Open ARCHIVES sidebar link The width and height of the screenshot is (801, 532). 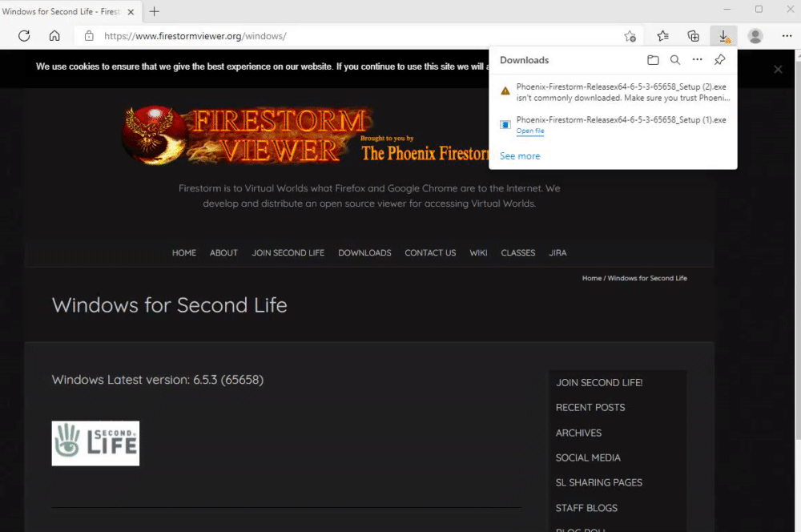(x=578, y=433)
